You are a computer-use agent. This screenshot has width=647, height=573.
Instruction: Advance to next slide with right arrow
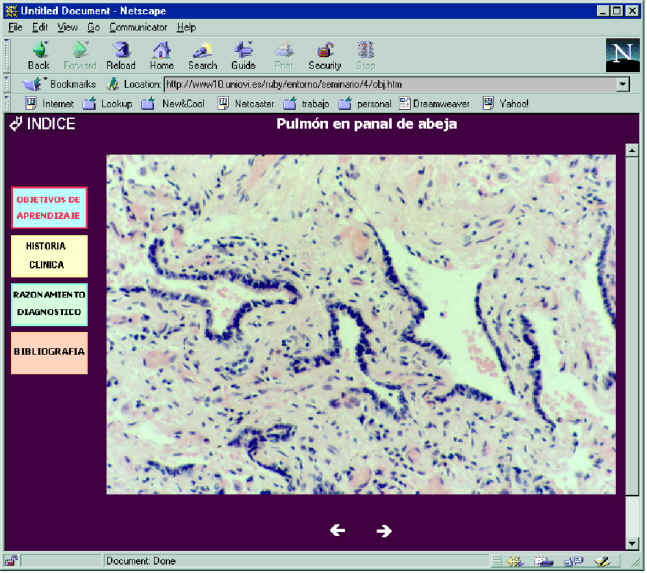(384, 530)
